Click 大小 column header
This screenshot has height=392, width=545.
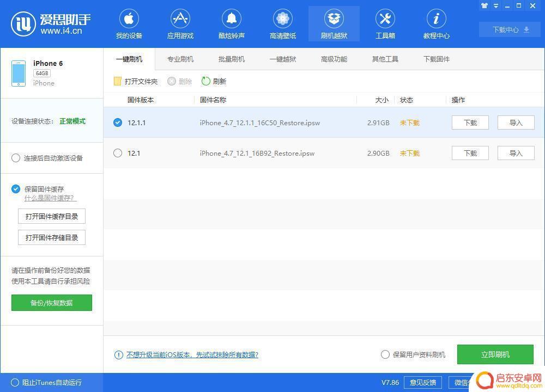pos(381,100)
